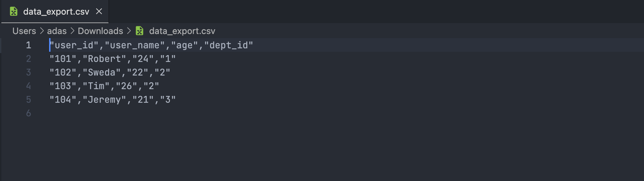Screen dimensions: 644x181
Task: Click the Downloads breadcrumb folder
Action: 100,31
